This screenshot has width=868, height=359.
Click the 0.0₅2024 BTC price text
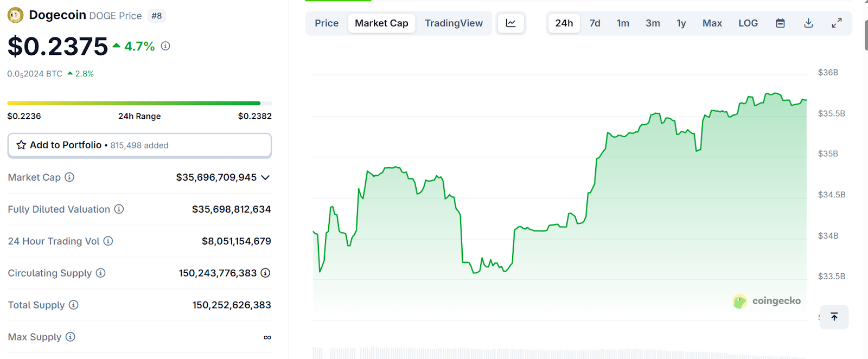[35, 74]
